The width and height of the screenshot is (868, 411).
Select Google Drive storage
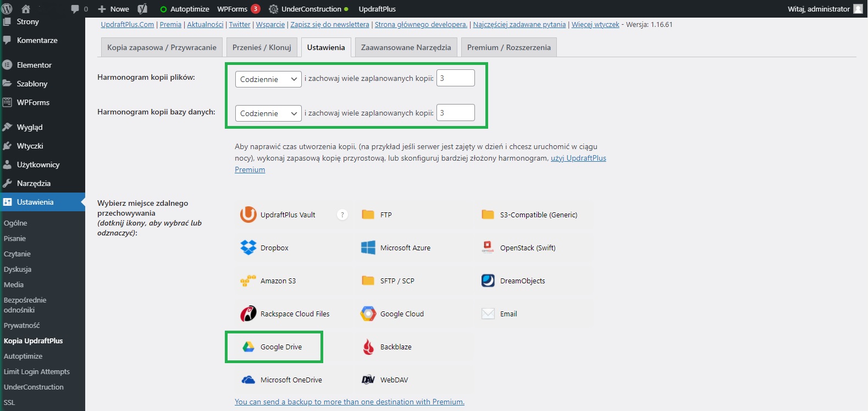coord(273,347)
